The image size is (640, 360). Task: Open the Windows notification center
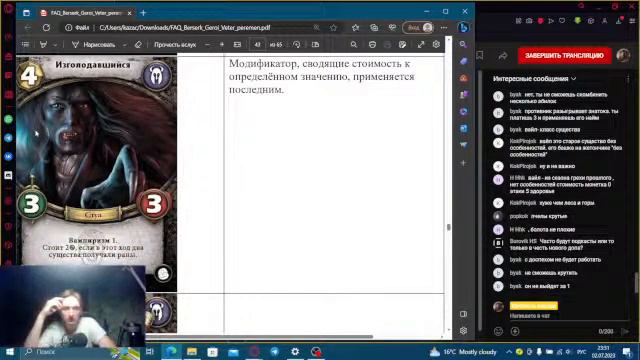click(x=627, y=351)
